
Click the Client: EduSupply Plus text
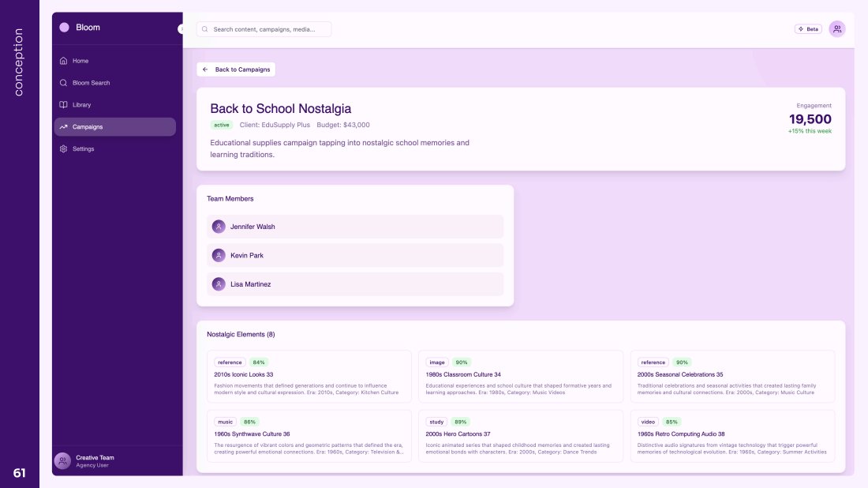point(275,126)
